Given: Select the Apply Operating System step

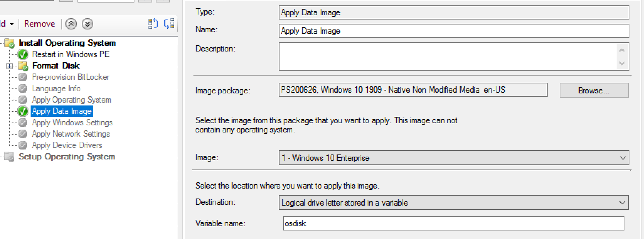Looking at the screenshot, I should pyautogui.click(x=71, y=100).
